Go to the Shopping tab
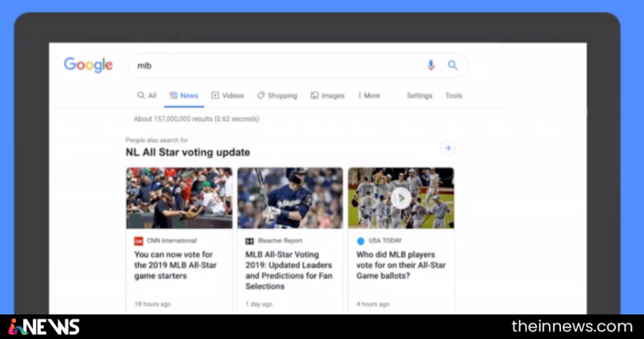644x339 pixels. (x=277, y=95)
